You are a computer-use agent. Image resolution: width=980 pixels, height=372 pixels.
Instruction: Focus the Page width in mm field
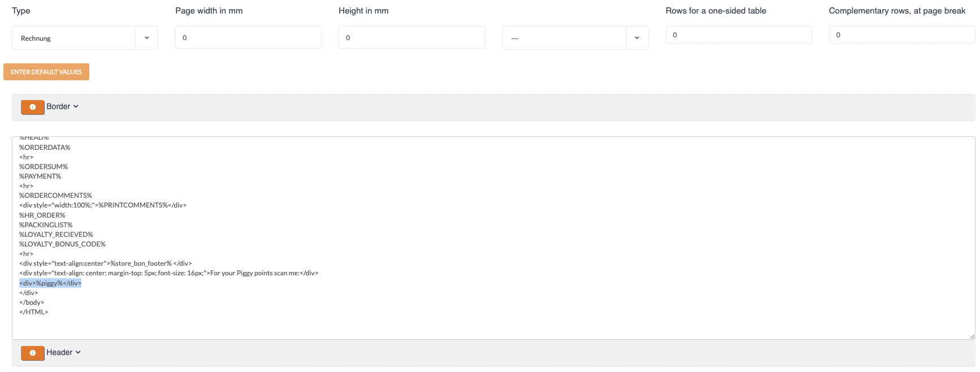tap(248, 37)
